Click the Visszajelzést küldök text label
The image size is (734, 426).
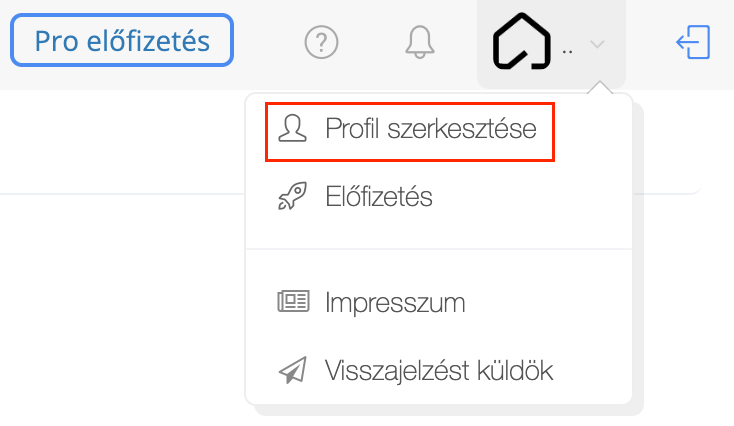tap(439, 370)
